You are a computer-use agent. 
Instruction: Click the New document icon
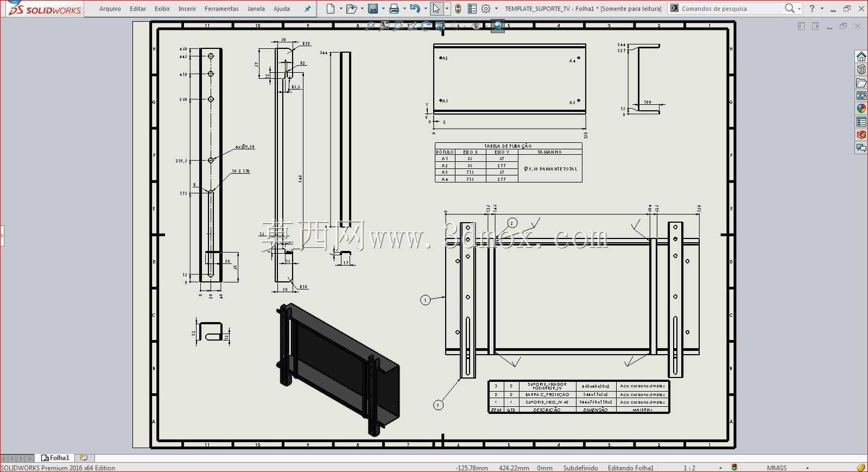[x=331, y=9]
